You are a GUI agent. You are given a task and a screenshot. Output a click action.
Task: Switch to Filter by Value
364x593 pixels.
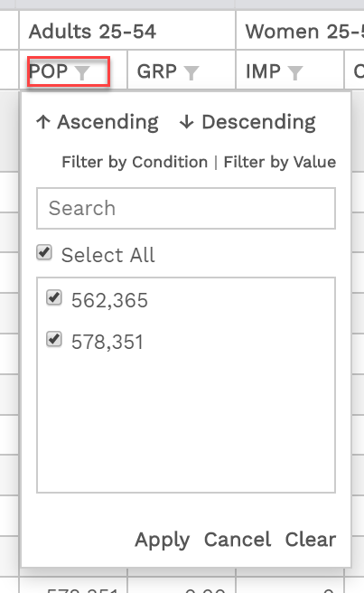coord(280,162)
